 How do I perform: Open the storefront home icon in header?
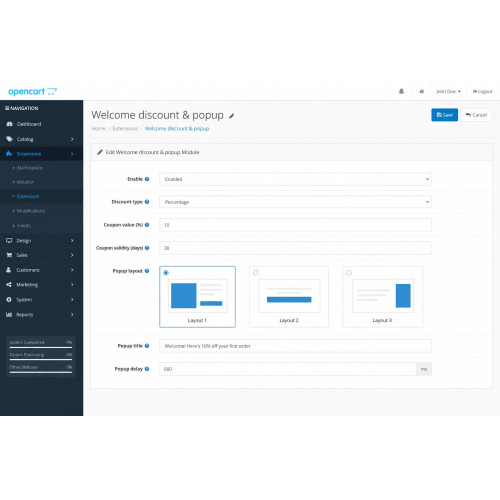pos(421,91)
